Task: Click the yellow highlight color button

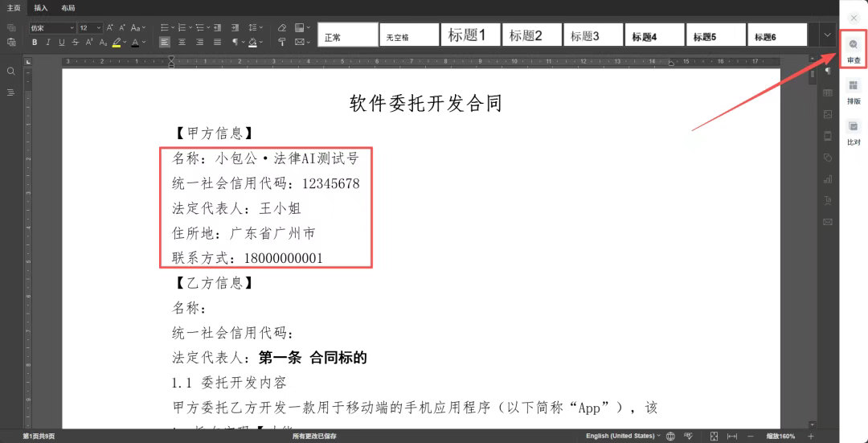Action: (117, 42)
